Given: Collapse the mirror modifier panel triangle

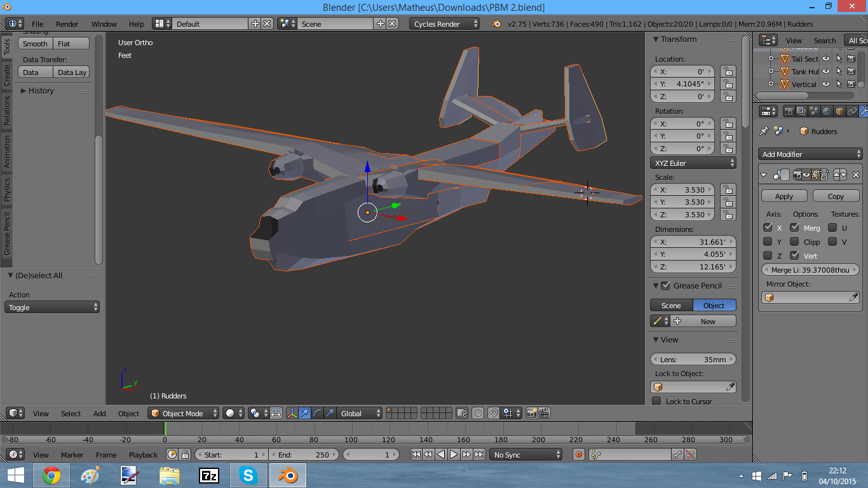Looking at the screenshot, I should (764, 175).
